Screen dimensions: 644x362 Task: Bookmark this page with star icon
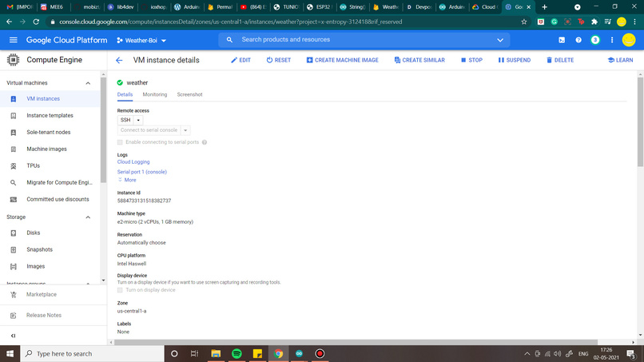tap(523, 22)
